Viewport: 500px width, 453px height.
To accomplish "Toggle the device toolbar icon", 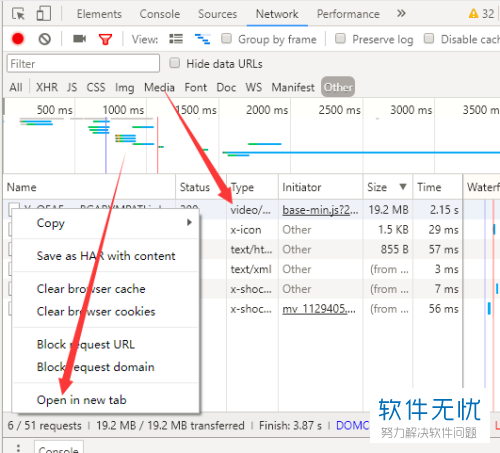I will point(44,14).
